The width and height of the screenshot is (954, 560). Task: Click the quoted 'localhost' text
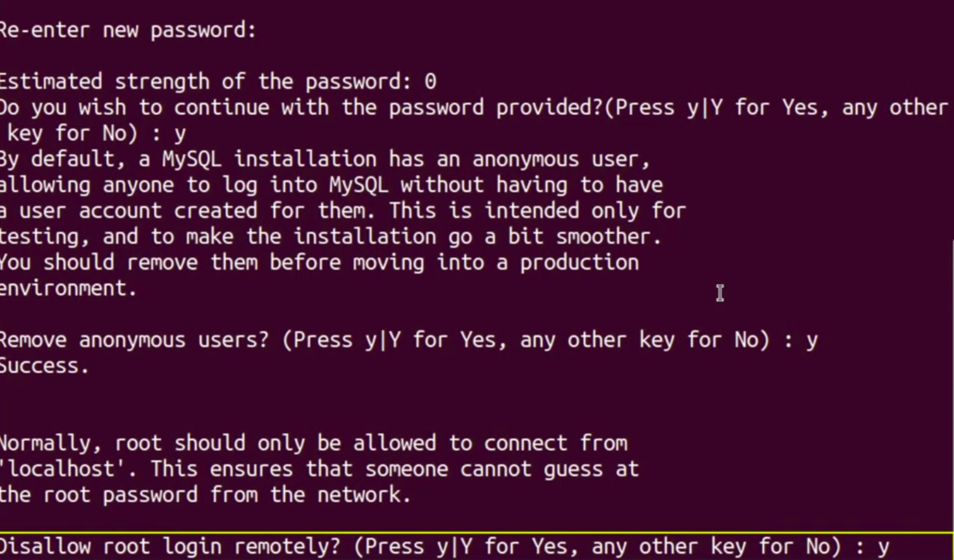(x=62, y=469)
